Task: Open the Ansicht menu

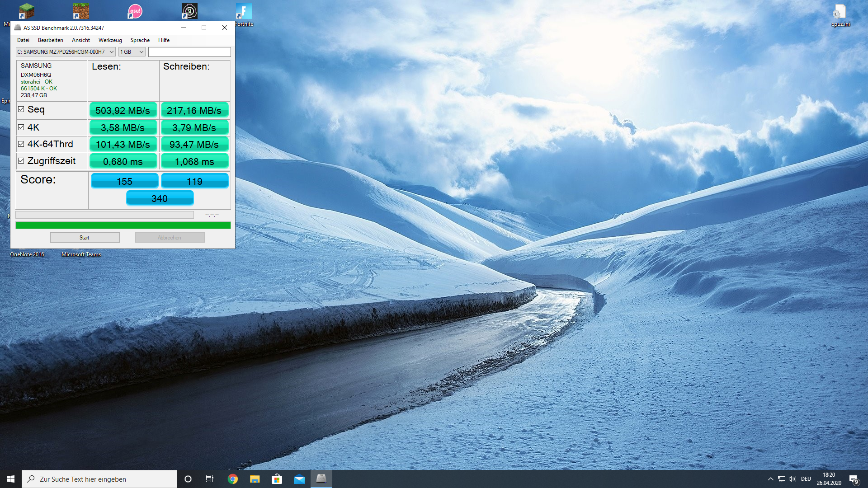Action: [x=80, y=40]
